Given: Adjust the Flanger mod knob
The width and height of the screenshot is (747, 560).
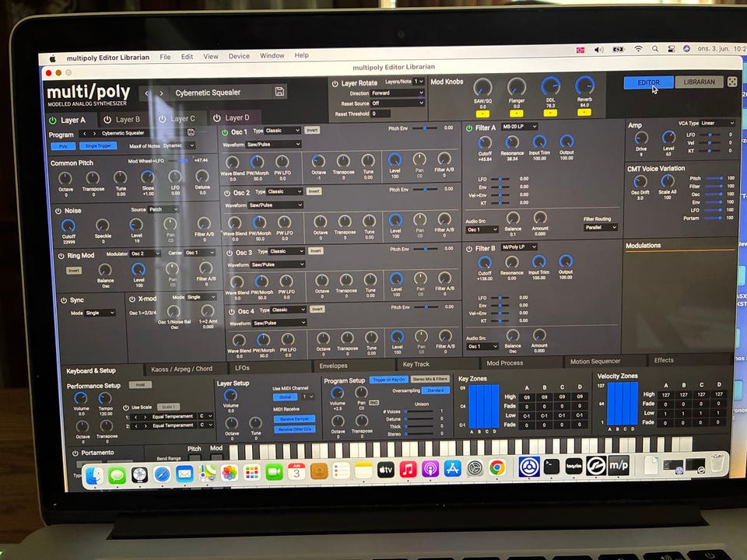Looking at the screenshot, I should coord(517,87).
